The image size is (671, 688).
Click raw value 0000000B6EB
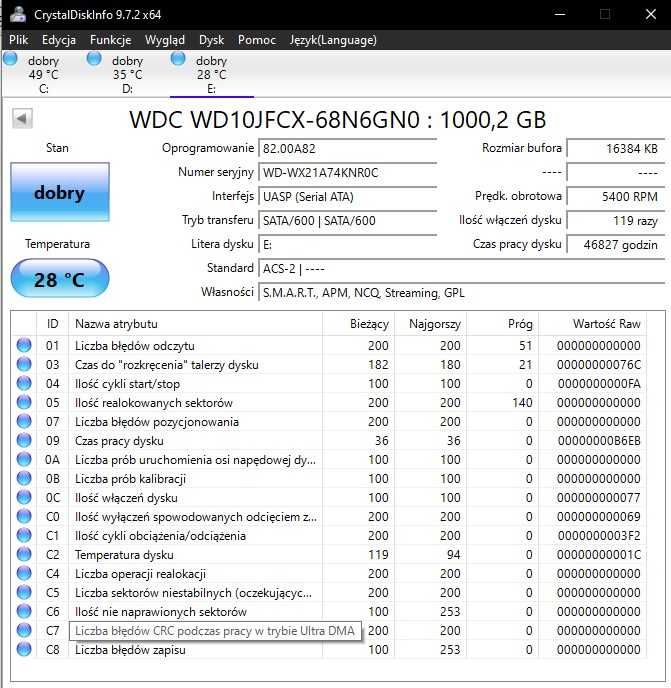pos(599,441)
